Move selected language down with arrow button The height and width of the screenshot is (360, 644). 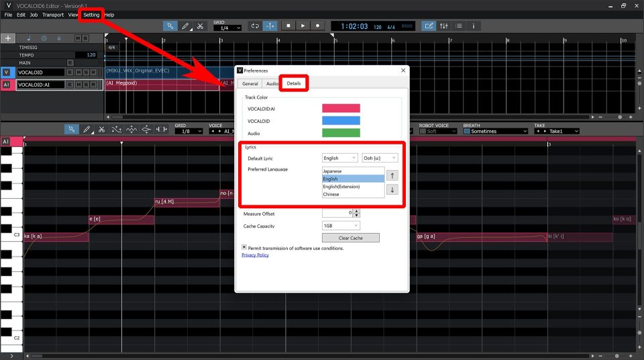(393, 189)
